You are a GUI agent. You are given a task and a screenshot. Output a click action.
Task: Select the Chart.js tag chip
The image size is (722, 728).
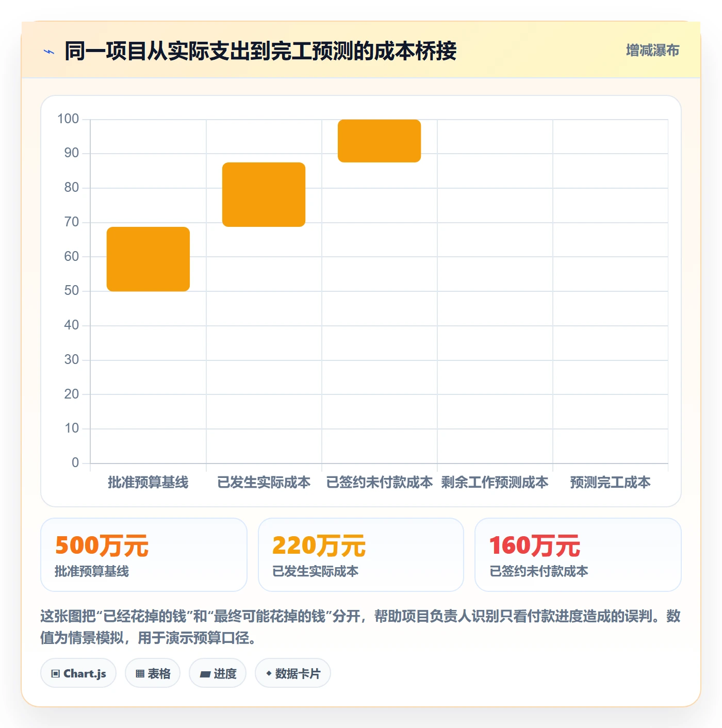[78, 673]
